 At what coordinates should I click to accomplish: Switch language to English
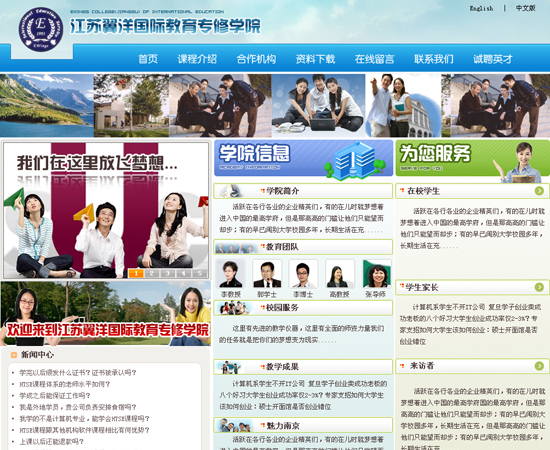(481, 8)
